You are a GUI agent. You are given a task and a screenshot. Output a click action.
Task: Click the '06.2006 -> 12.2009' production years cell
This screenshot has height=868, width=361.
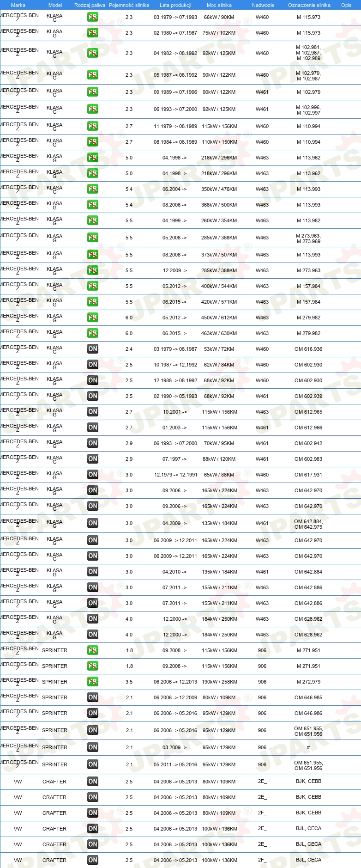[x=175, y=697]
